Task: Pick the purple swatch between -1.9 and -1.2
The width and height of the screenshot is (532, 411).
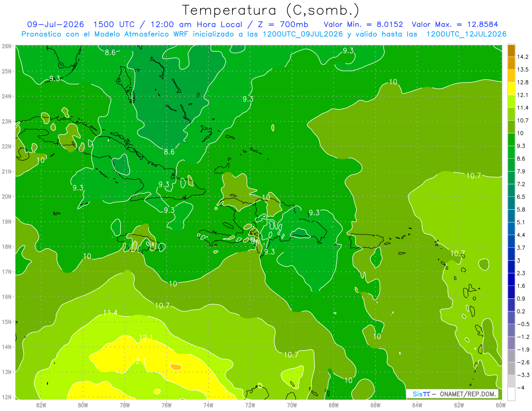Action: click(x=511, y=343)
